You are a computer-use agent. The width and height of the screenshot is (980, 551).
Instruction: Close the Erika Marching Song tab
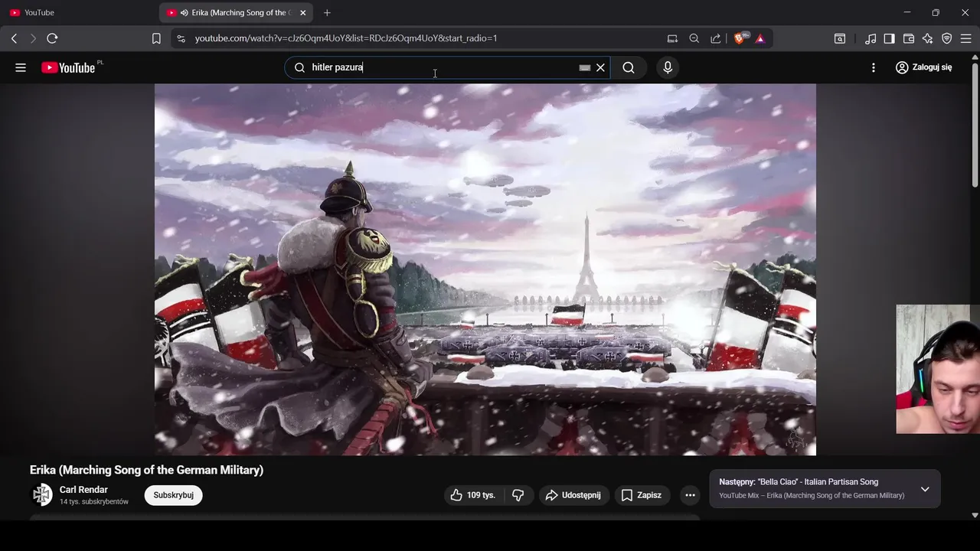303,13
